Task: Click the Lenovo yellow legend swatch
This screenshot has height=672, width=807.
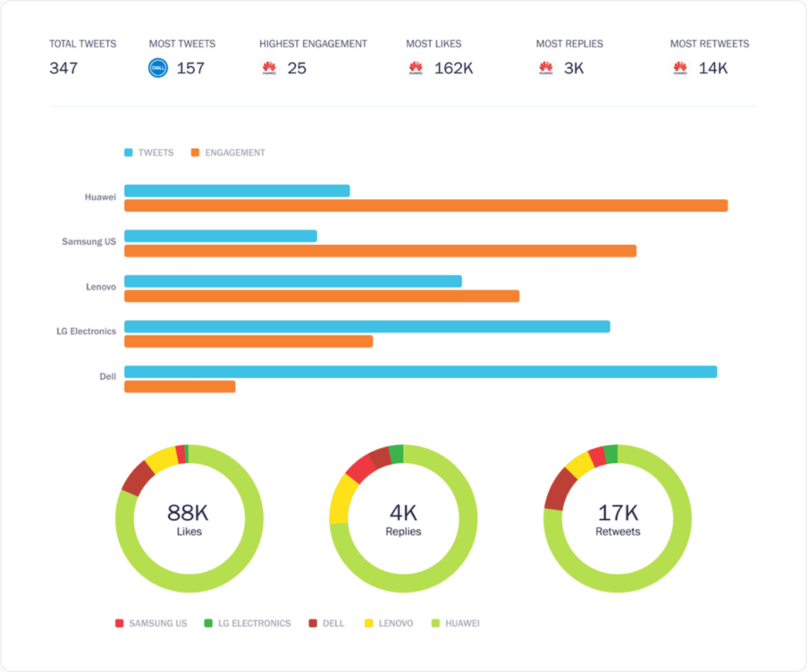Action: (369, 623)
